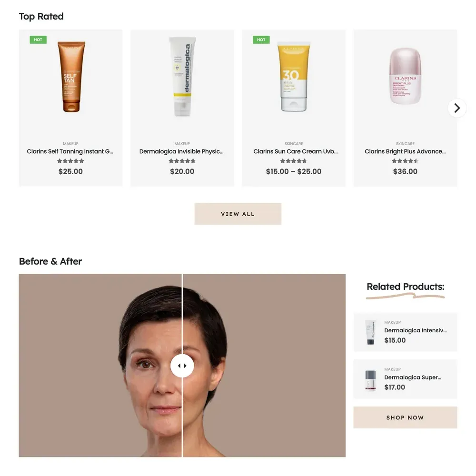This screenshot has width=476, height=476.
Task: Open the Dermalogica tube product image
Action: [x=182, y=77]
